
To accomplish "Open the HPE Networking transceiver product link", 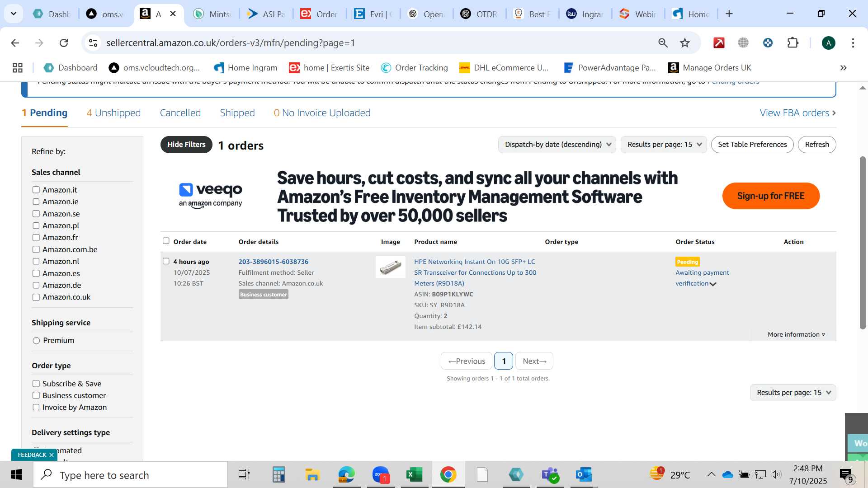I will pos(475,272).
